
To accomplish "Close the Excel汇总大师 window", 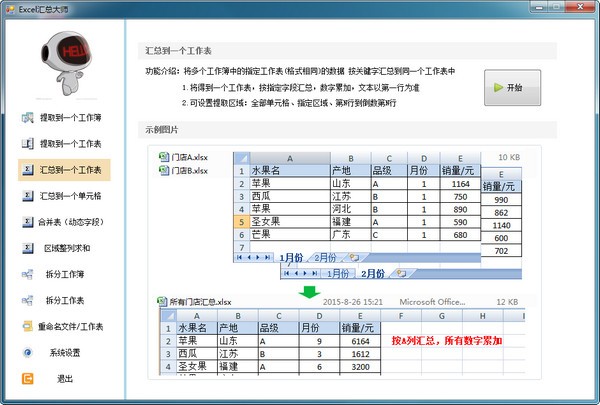I will click(582, 8).
